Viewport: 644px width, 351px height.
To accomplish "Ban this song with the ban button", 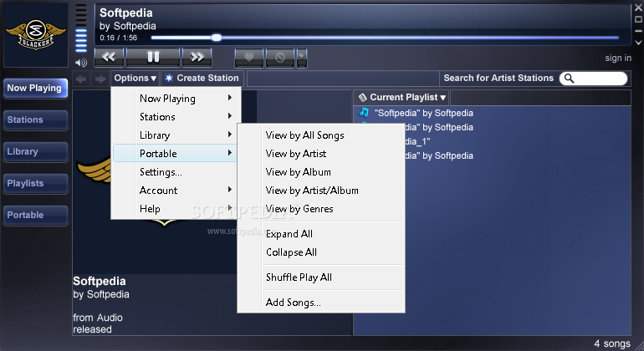I will [x=280, y=58].
